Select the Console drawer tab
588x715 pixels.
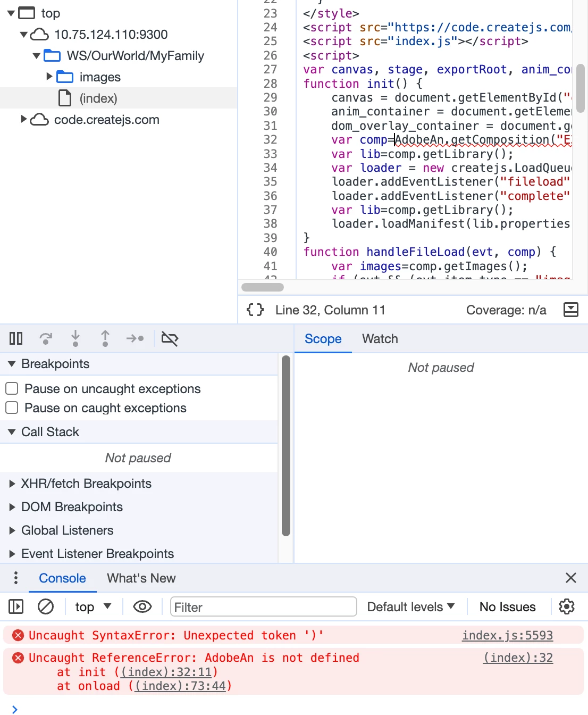62,578
